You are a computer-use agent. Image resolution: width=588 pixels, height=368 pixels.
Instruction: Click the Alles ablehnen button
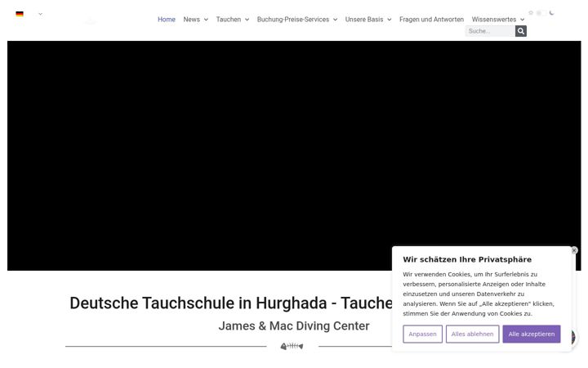tap(473, 334)
